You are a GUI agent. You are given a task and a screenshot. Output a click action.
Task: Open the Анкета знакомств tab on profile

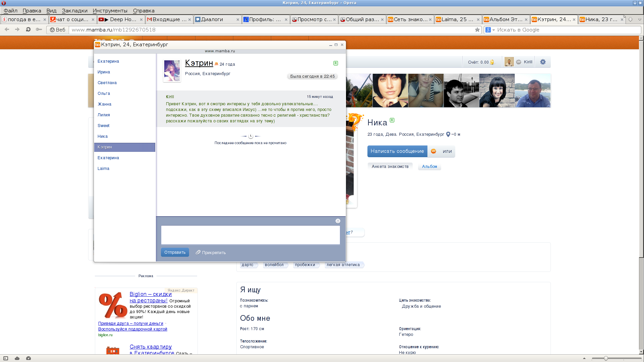(x=390, y=167)
